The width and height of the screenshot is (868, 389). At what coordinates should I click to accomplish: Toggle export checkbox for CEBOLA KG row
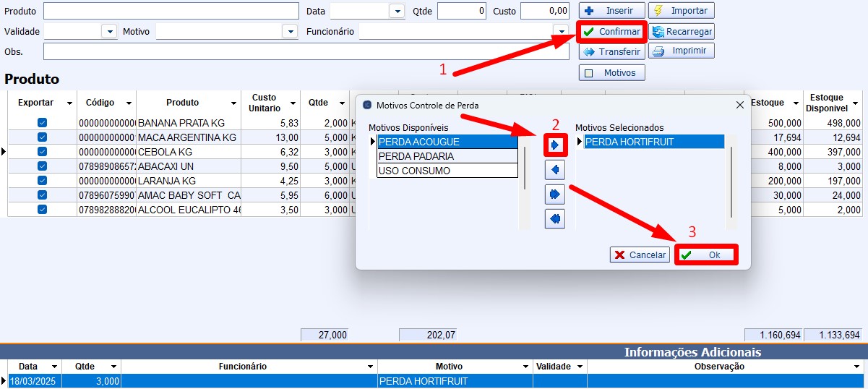42,151
